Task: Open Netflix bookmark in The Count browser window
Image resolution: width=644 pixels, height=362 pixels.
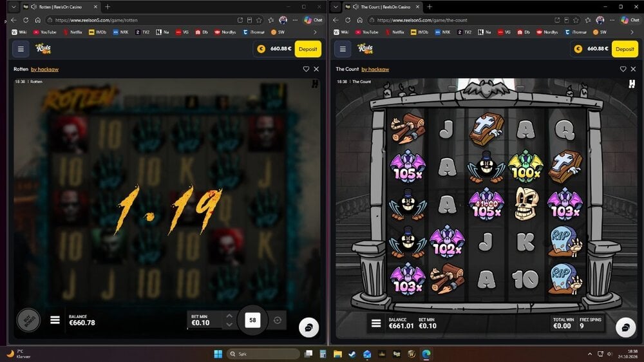Action: click(x=394, y=32)
